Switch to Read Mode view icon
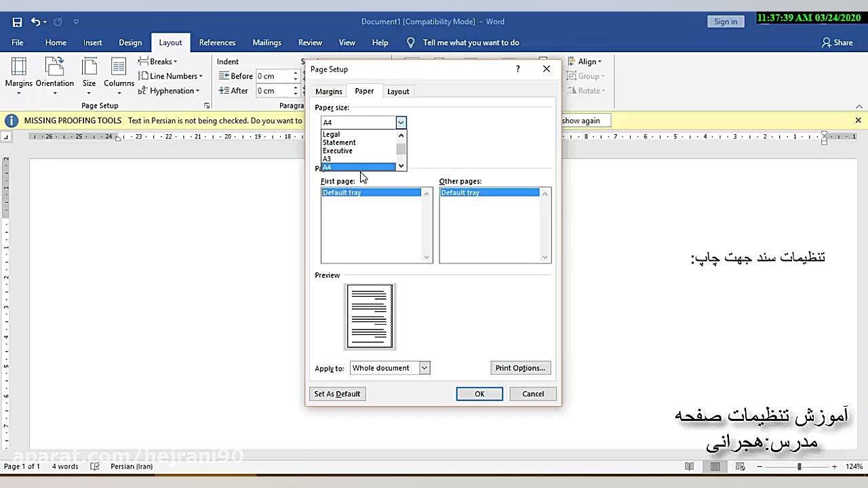The height and width of the screenshot is (488, 868). tap(690, 466)
